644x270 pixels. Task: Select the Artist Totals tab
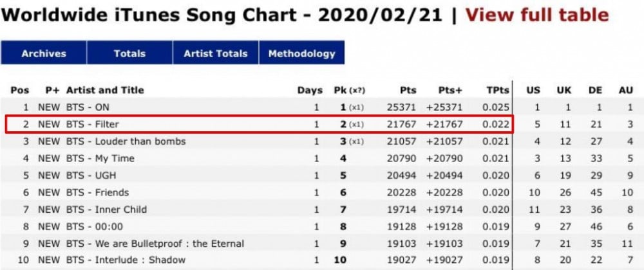tap(215, 54)
